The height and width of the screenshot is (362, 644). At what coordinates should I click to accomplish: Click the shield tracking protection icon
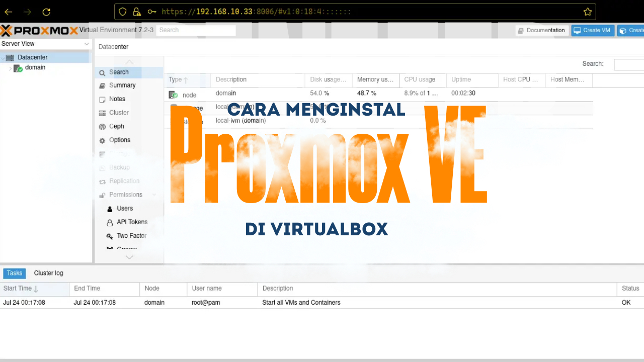[123, 12]
